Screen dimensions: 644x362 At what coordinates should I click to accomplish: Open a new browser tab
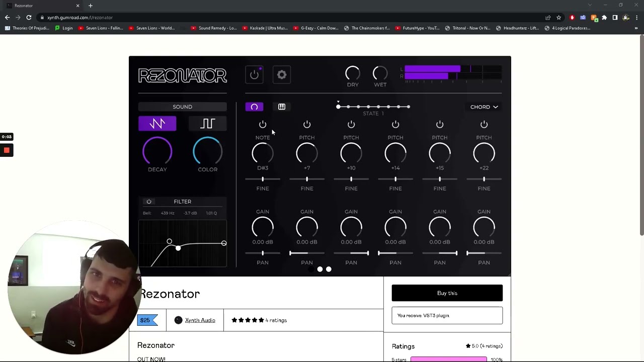pyautogui.click(x=91, y=6)
